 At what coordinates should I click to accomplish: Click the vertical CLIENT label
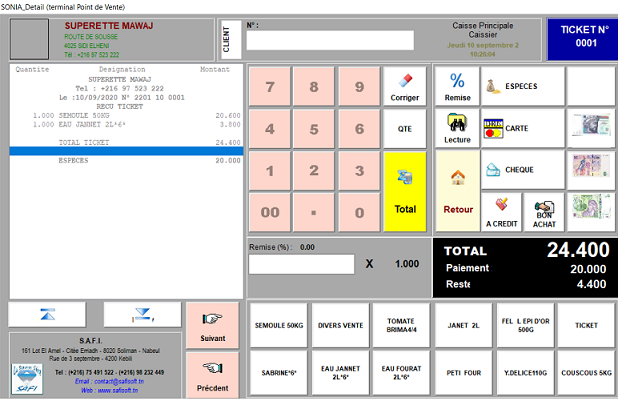(x=231, y=39)
